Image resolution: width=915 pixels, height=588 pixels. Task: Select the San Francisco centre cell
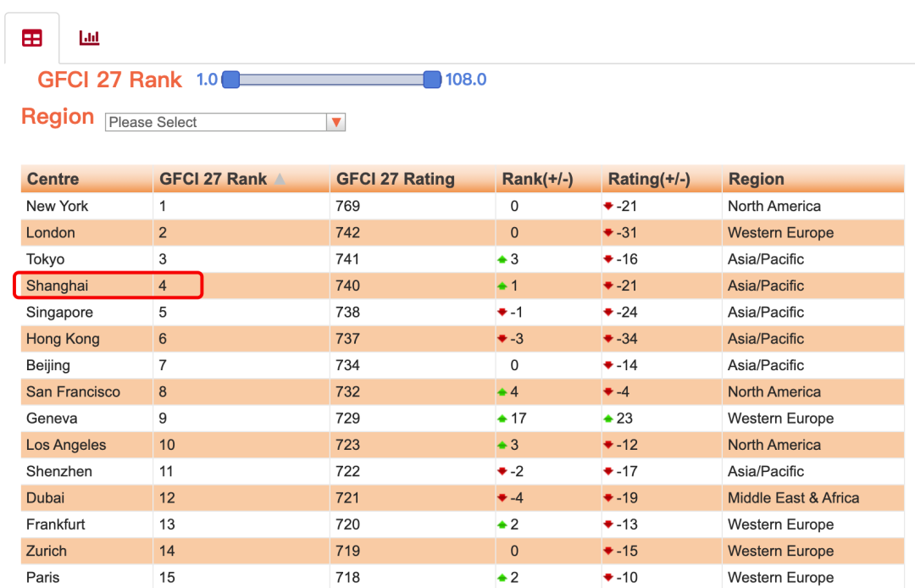tap(87, 392)
